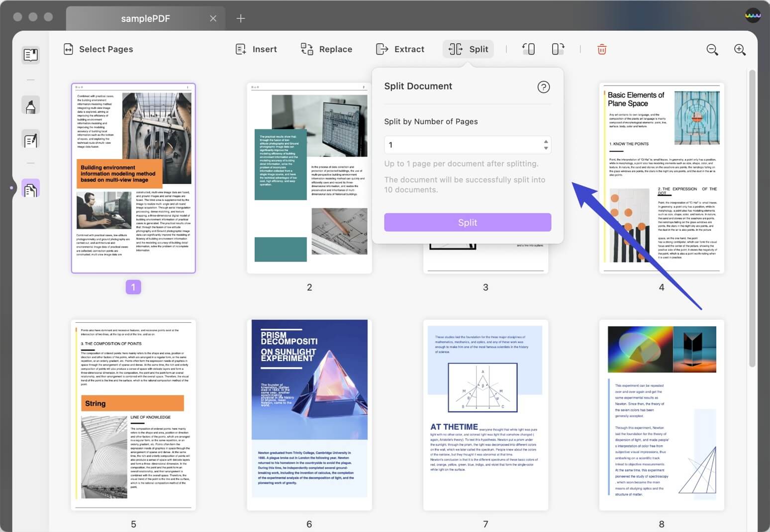Image resolution: width=770 pixels, height=532 pixels.
Task: Click Extract in the toolbar
Action: pos(400,49)
